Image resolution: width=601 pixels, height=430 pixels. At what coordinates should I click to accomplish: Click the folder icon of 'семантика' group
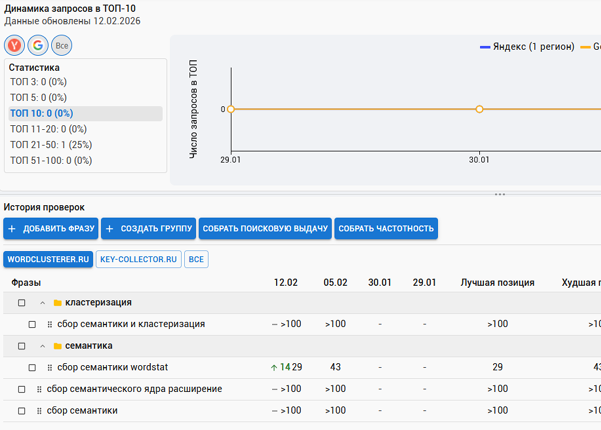point(58,346)
